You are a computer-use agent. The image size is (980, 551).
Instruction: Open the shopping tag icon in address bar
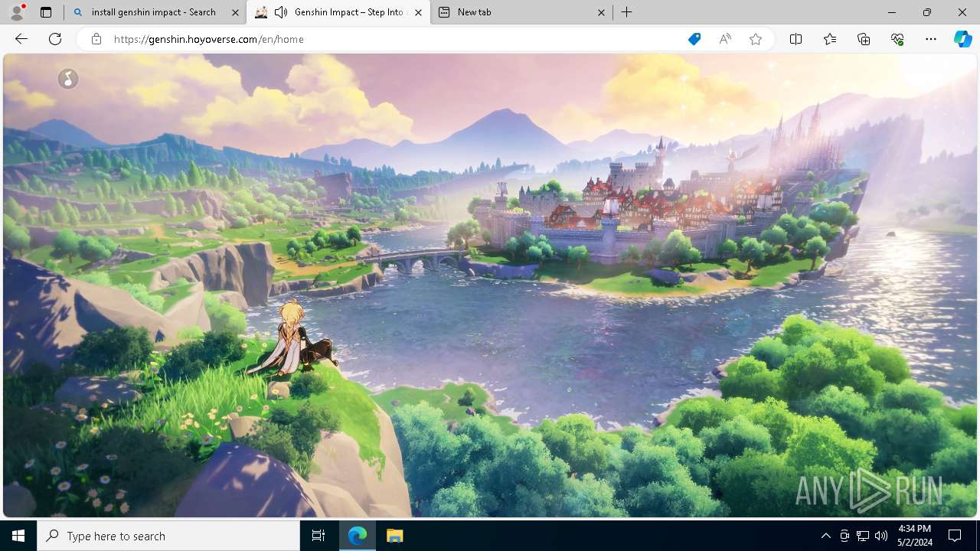tap(694, 39)
